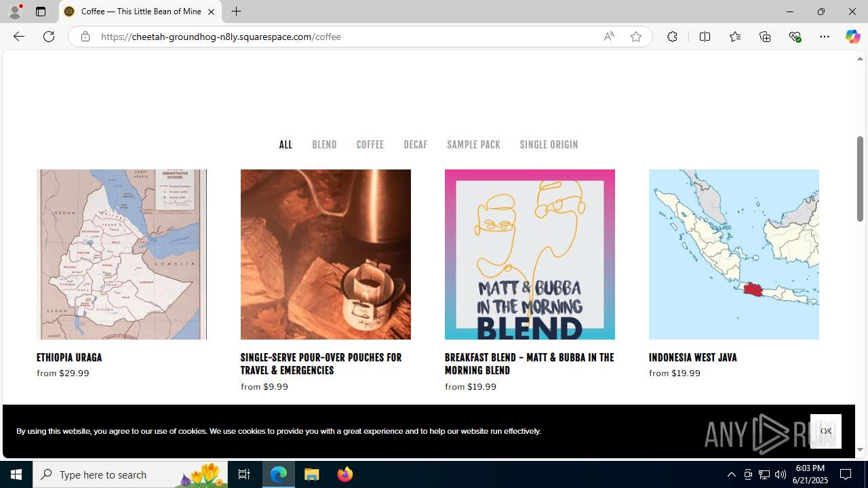
Task: Launch Firefox from taskbar
Action: tap(345, 474)
